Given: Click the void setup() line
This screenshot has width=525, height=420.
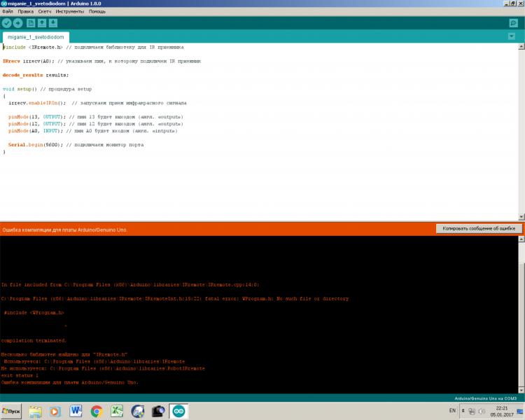Looking at the screenshot, I should (47, 89).
